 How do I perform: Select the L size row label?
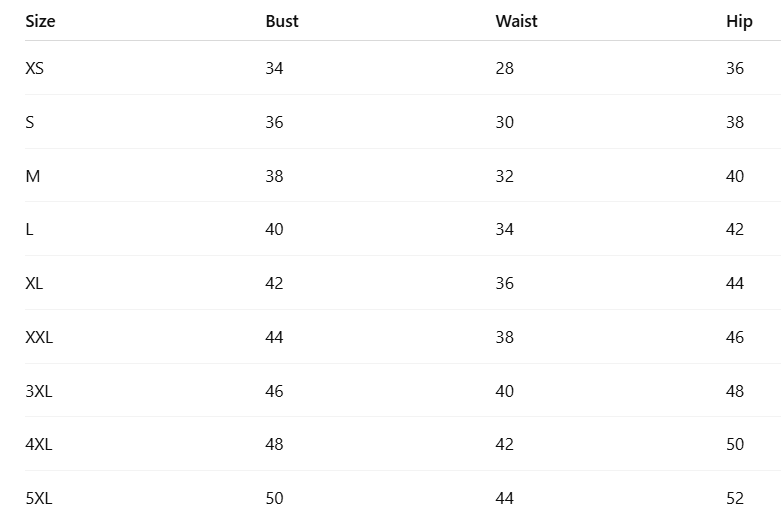tap(29, 229)
